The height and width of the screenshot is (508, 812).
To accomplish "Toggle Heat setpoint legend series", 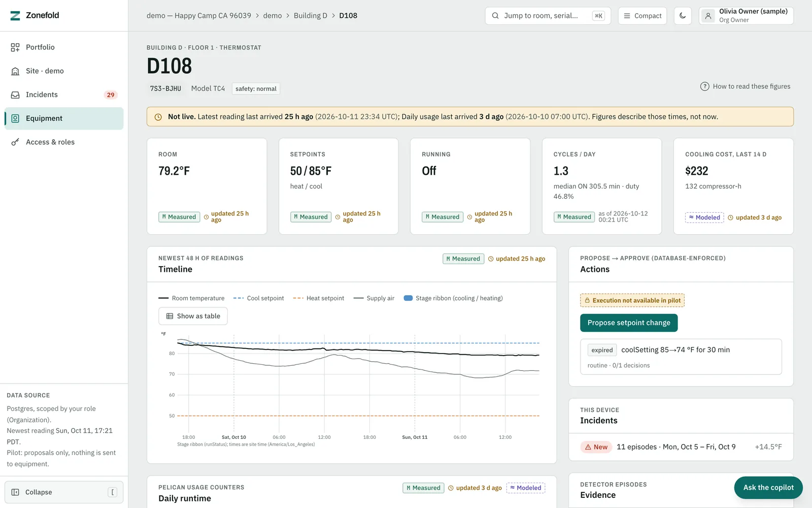I will (319, 298).
